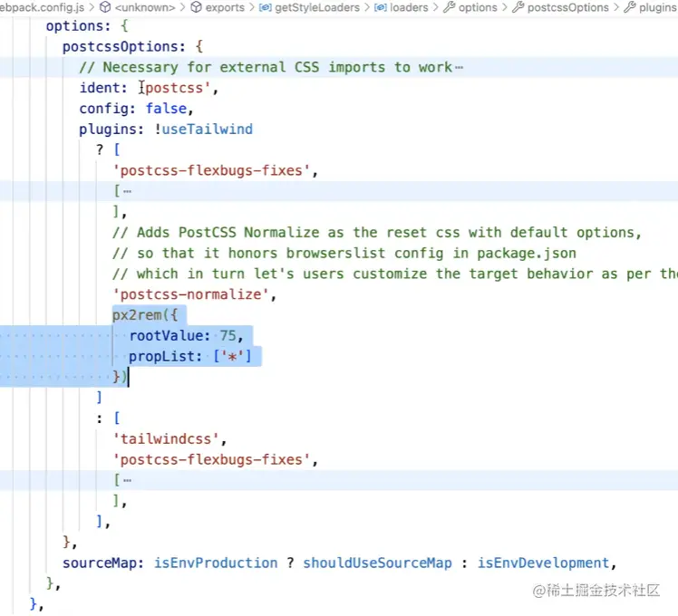Click the 'which in turn let's users' comment
678x616 pixels.
[x=395, y=274]
